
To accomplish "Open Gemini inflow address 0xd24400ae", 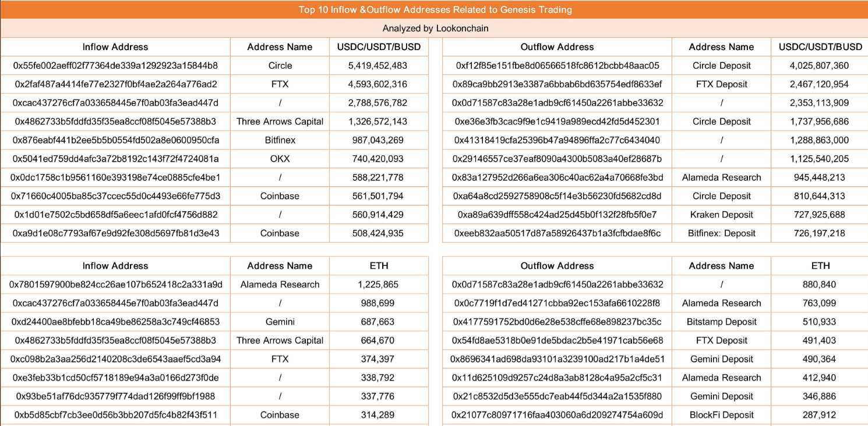I will 115,322.
